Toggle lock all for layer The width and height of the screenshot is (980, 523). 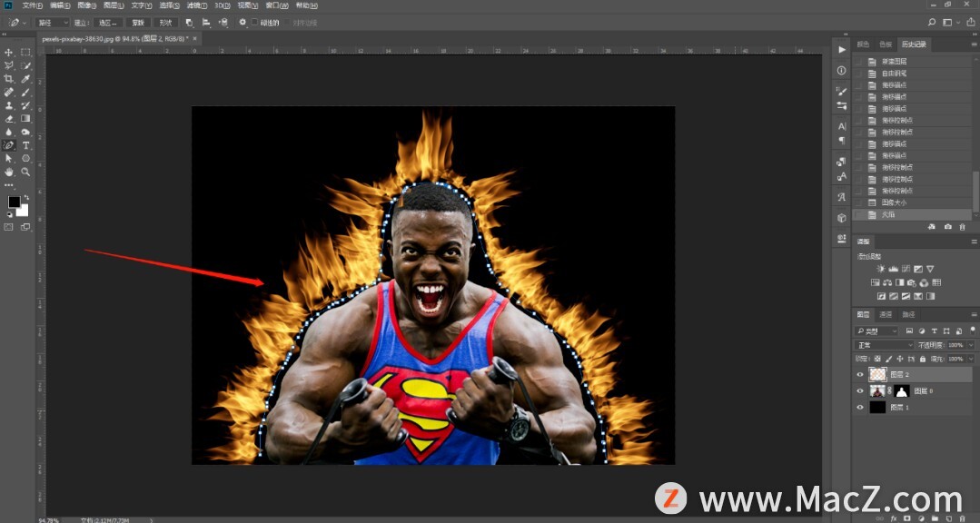pyautogui.click(x=923, y=360)
